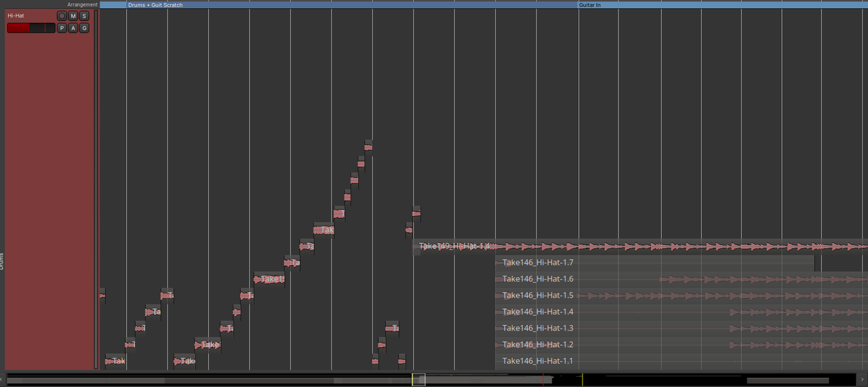
Task: Open the Hi-Hat automation A button
Action: pos(73,29)
